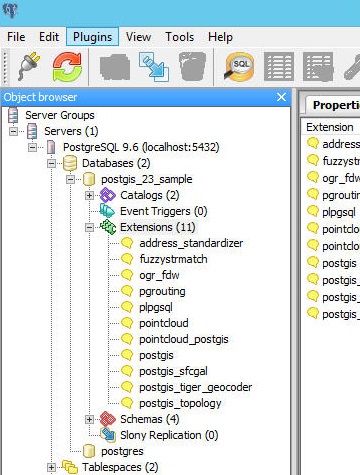Viewport: 360px width, 475px height.
Task: Click the Databases stack icon
Action: (x=70, y=163)
